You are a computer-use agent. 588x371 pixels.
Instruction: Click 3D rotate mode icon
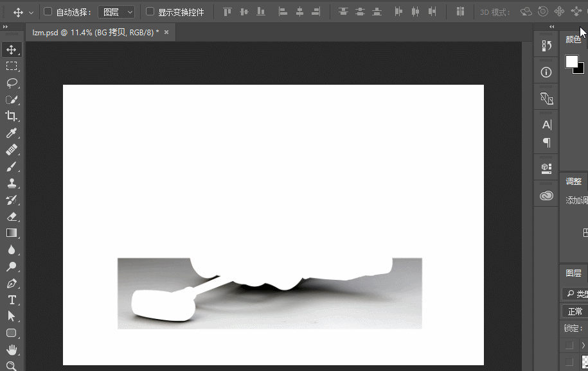click(x=526, y=12)
